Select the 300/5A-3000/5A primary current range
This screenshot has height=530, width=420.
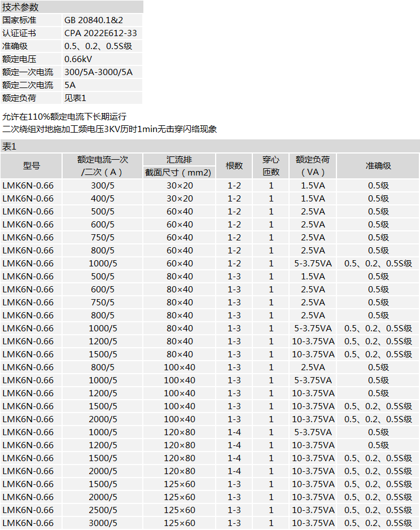[x=98, y=72]
